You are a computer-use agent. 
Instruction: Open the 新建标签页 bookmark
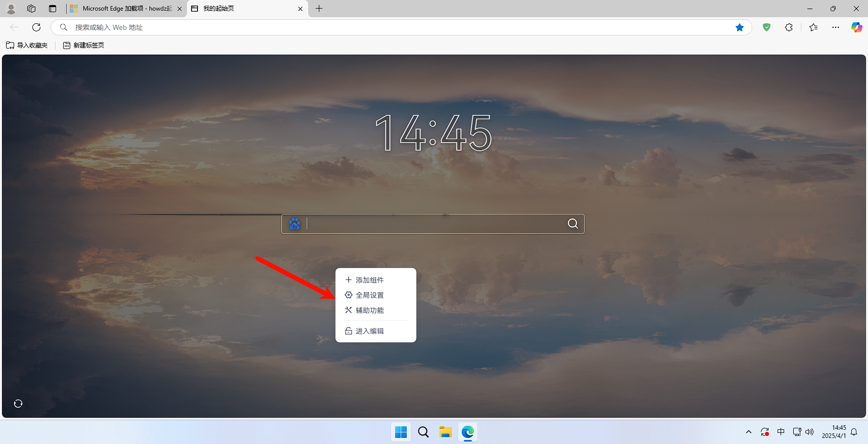coord(83,45)
